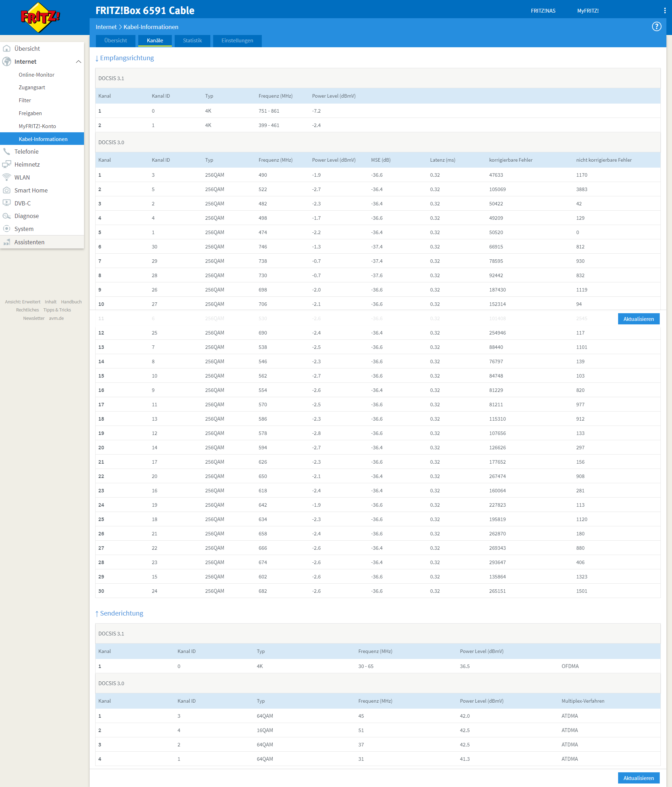Open the three-dot options menu
Image resolution: width=672 pixels, height=787 pixels.
click(x=664, y=10)
